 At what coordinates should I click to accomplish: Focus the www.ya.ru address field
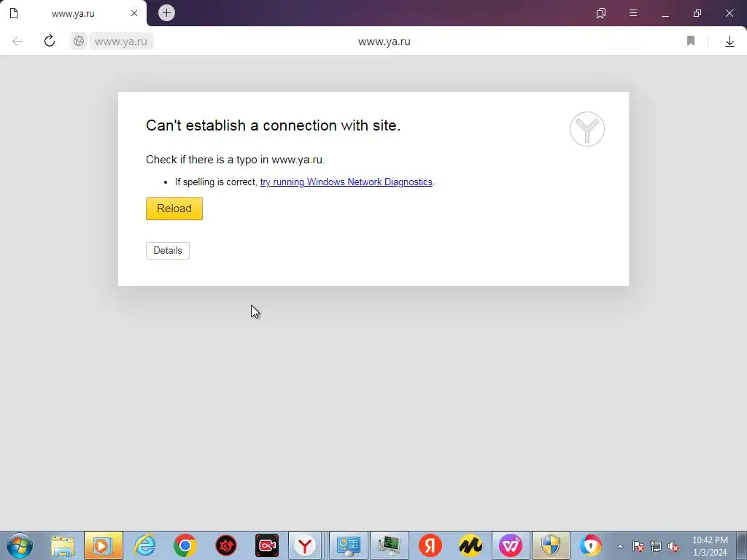tap(121, 42)
